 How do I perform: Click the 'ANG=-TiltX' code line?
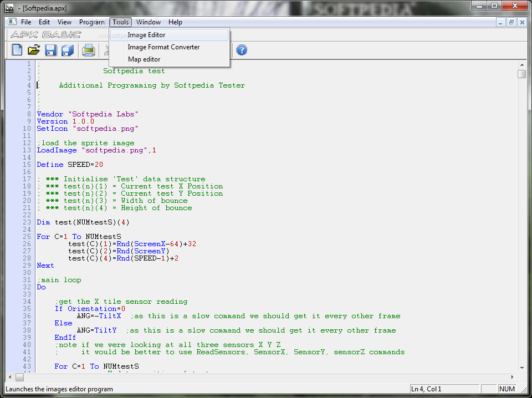pyautogui.click(x=99, y=316)
